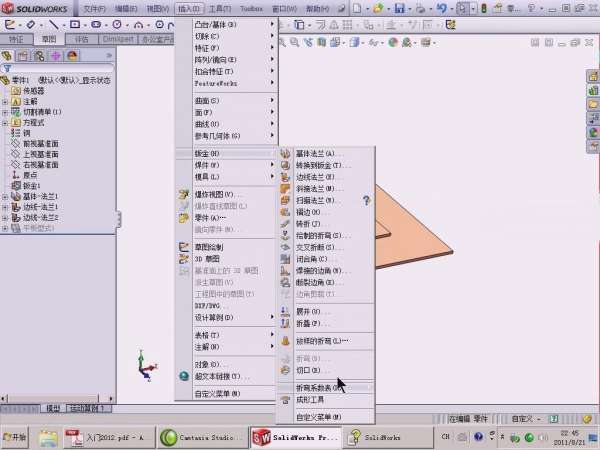Select 钣金1 in the feature tree
This screenshot has width=600, height=450.
(26, 186)
